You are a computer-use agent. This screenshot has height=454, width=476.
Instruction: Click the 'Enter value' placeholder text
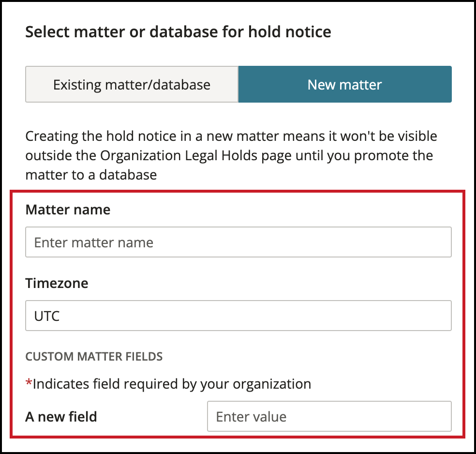pyautogui.click(x=251, y=417)
